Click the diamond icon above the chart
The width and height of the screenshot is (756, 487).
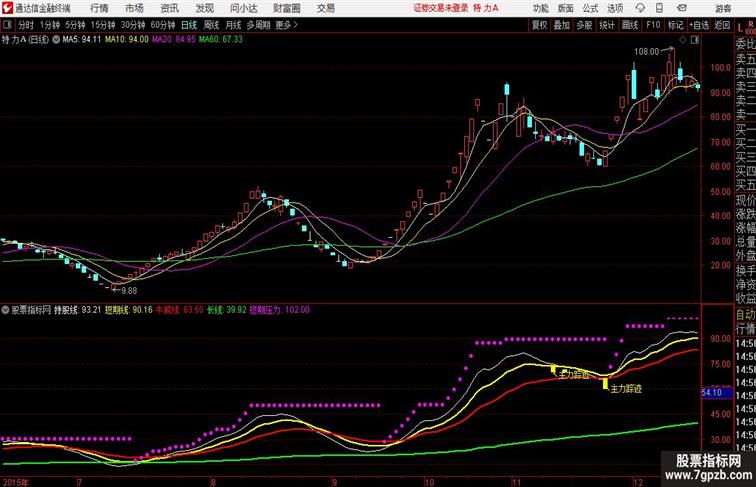tap(683, 40)
